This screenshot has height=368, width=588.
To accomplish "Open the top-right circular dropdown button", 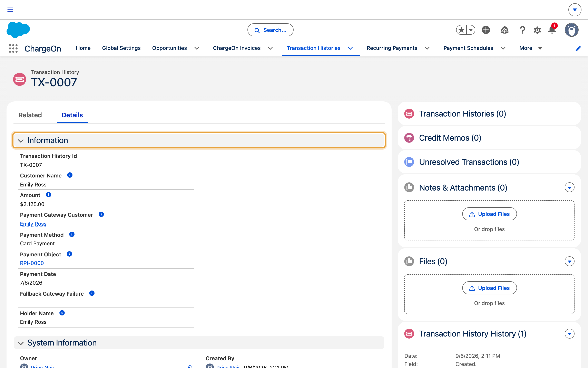I will click(575, 10).
